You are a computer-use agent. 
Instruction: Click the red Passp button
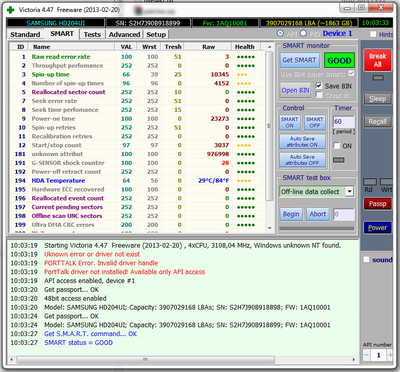[x=377, y=204]
